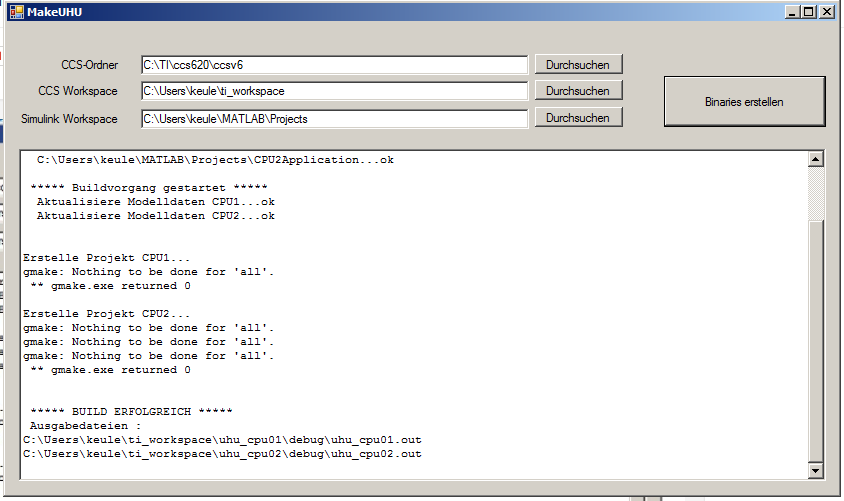Click 'Aktualisiere Modelldaten CPU1...ok' line
The width and height of the screenshot is (844, 501).
(x=156, y=202)
